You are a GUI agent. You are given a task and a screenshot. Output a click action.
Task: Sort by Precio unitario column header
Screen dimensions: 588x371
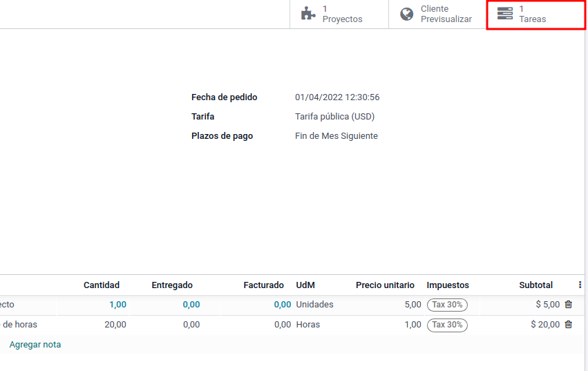pyautogui.click(x=385, y=285)
